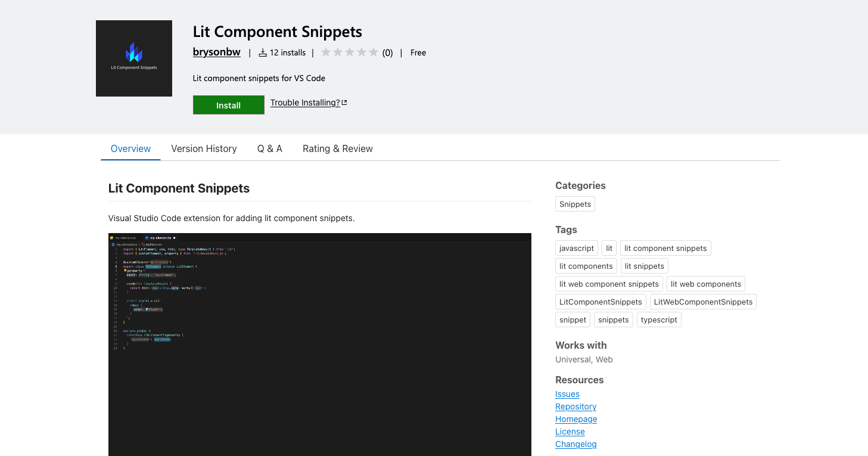Switch to the Version History tab
Screen dimensions: 868x456
click(204, 148)
